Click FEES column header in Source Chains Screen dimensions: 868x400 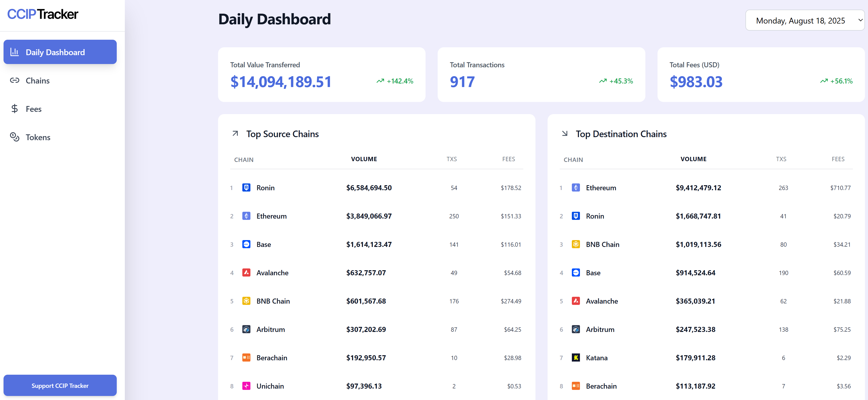pos(508,159)
